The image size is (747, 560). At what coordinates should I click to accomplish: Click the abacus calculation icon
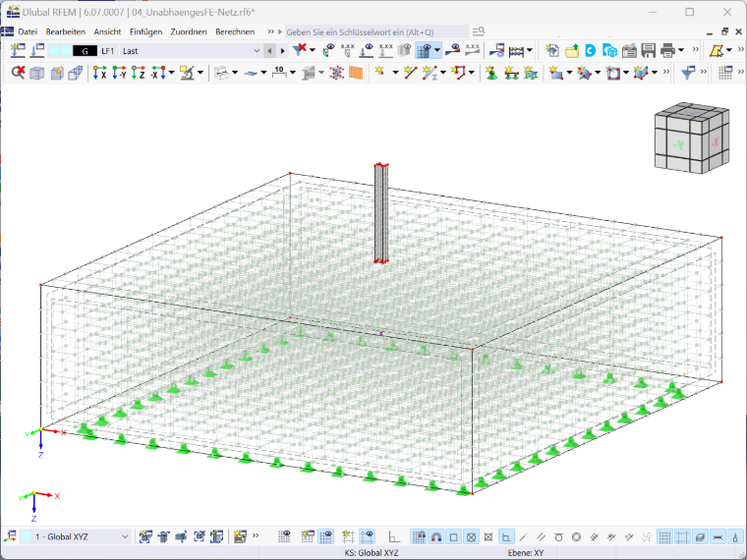pyautogui.click(x=516, y=50)
